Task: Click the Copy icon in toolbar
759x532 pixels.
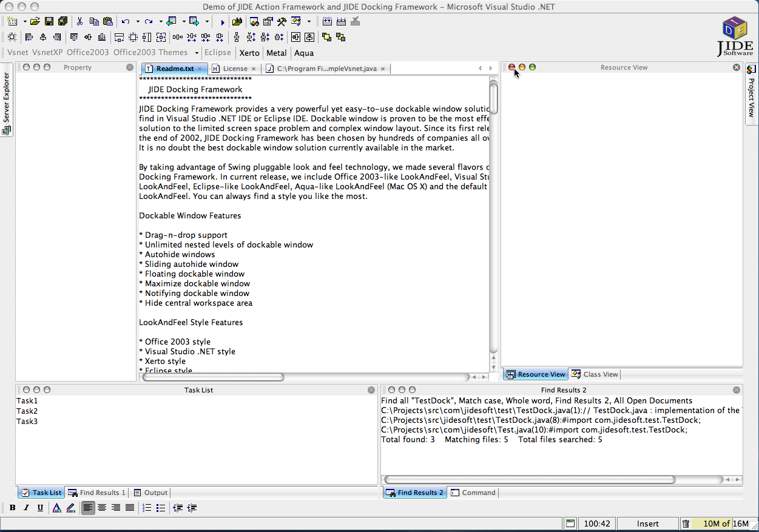Action: pyautogui.click(x=94, y=22)
